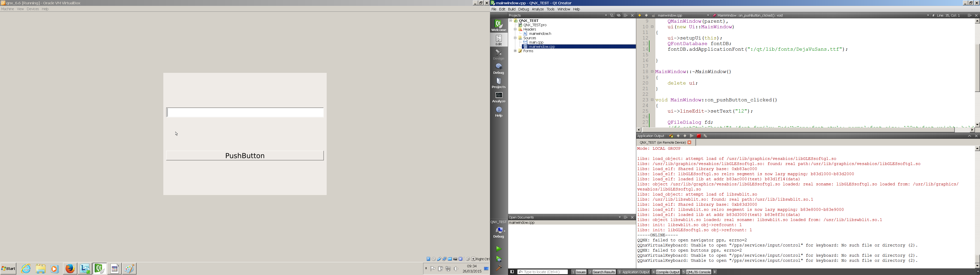980x275 pixels.
Task: Switch to Debug mode in the mode selector
Action: point(498,69)
